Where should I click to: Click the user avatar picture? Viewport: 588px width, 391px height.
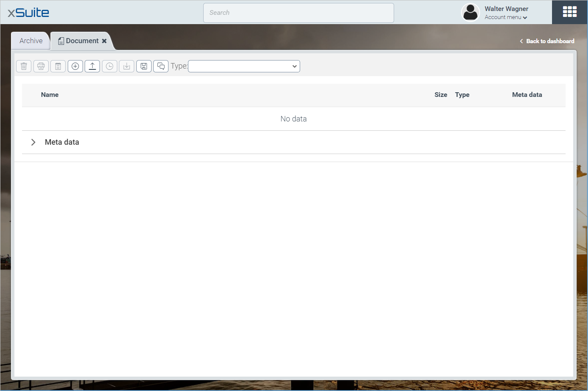point(470,12)
